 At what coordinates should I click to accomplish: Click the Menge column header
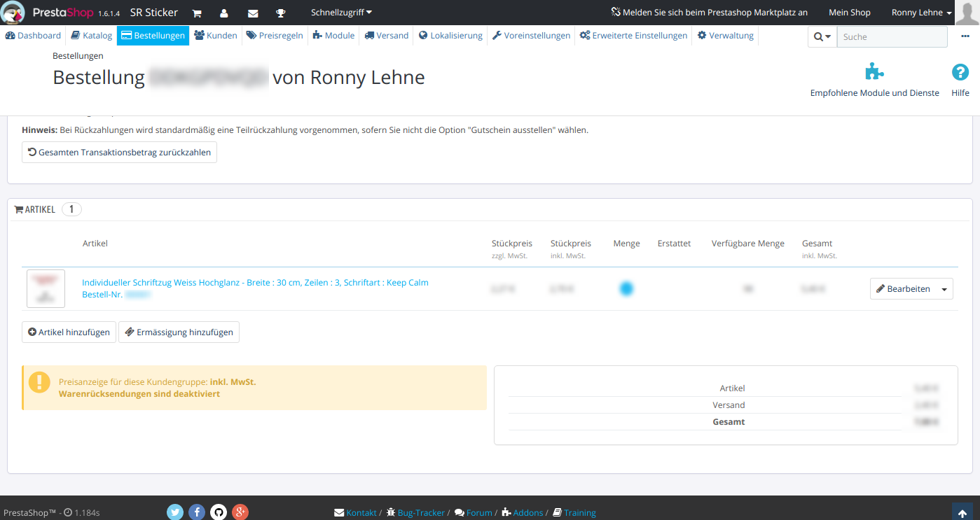click(626, 244)
